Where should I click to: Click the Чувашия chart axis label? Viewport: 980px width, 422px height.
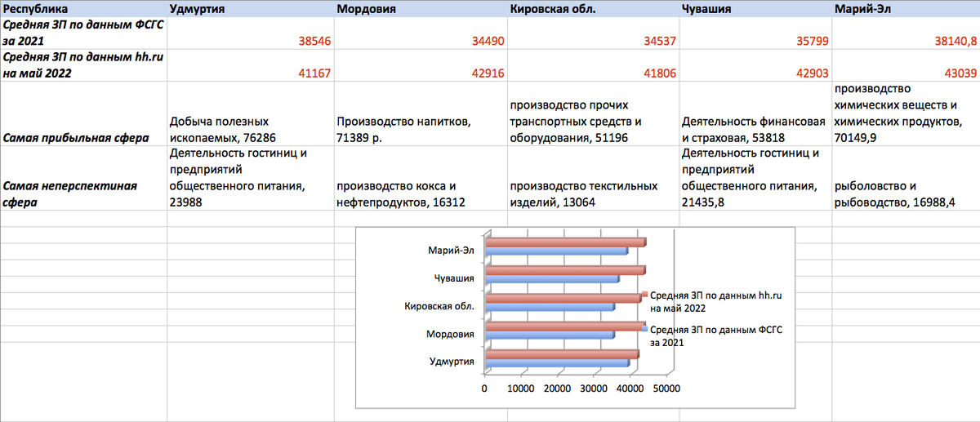coord(454,278)
